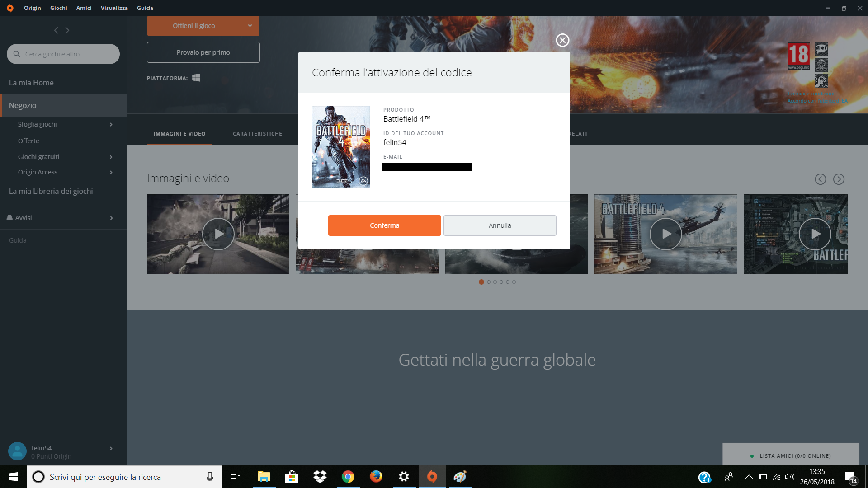Select the second carousel page dot
Image resolution: width=868 pixels, height=488 pixels.
[489, 282]
